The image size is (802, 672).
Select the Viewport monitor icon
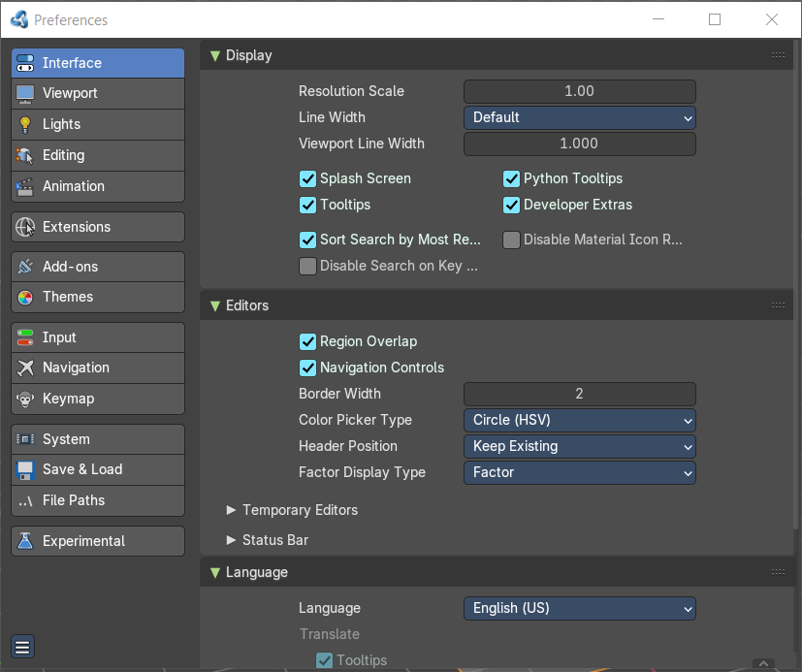tap(25, 94)
